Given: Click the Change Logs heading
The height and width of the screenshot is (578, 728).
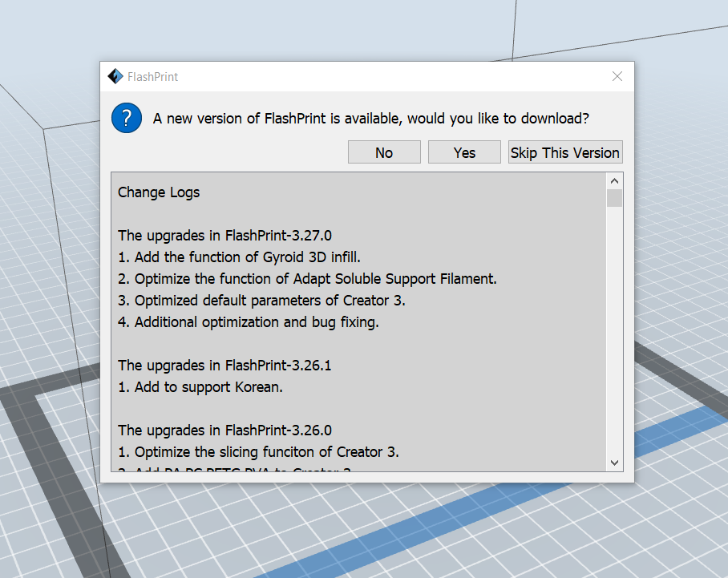Looking at the screenshot, I should tap(159, 192).
